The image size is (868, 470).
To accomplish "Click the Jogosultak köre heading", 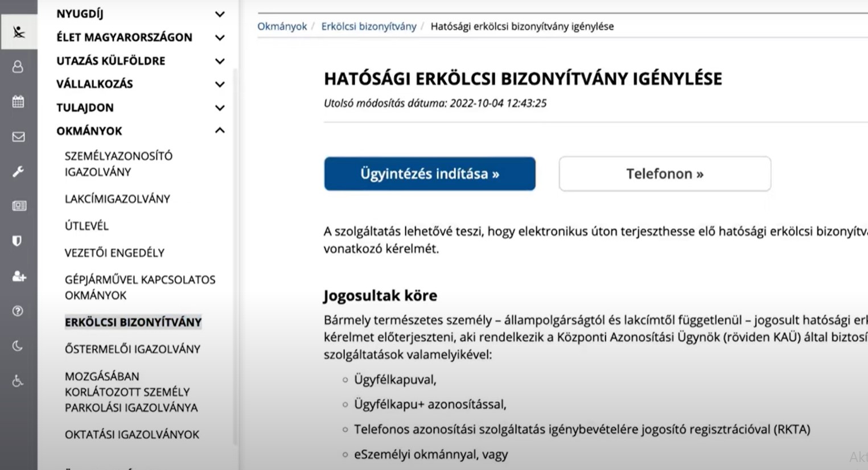I will (380, 295).
